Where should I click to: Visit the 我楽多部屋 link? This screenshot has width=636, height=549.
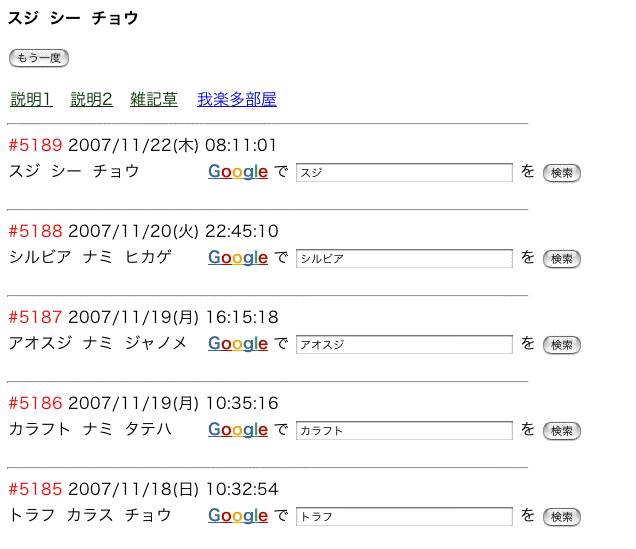click(x=237, y=99)
